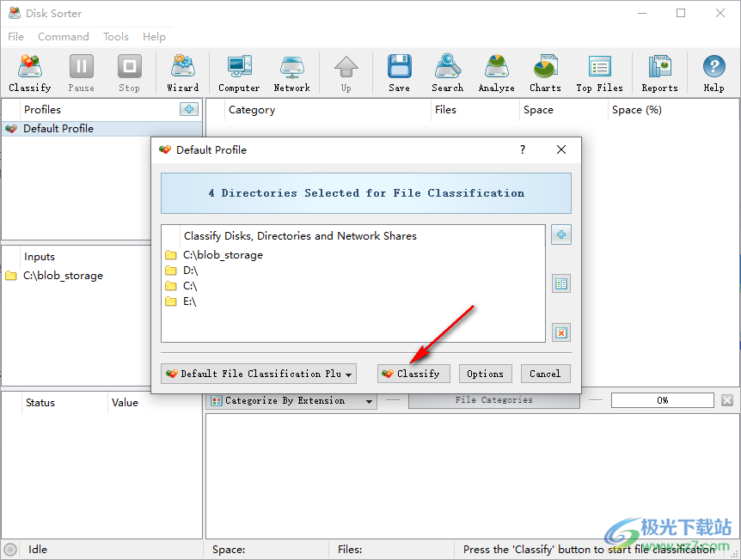The height and width of the screenshot is (560, 741).
Task: Launch the Analyze tool
Action: tap(496, 73)
